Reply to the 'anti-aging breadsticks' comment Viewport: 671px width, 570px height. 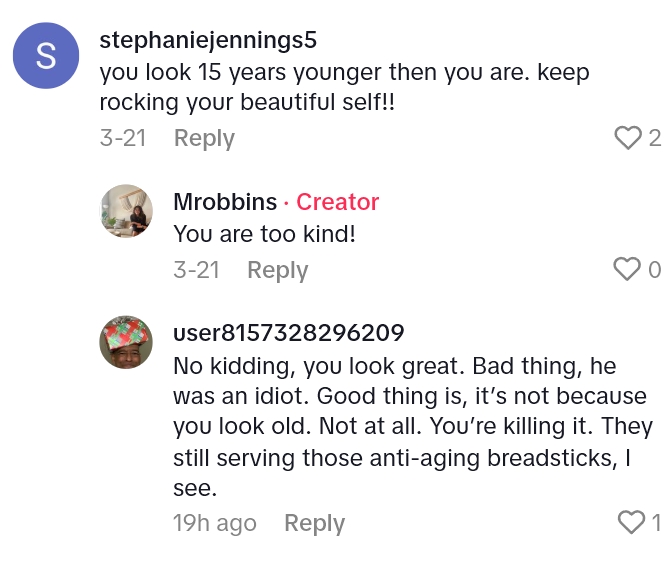[314, 523]
